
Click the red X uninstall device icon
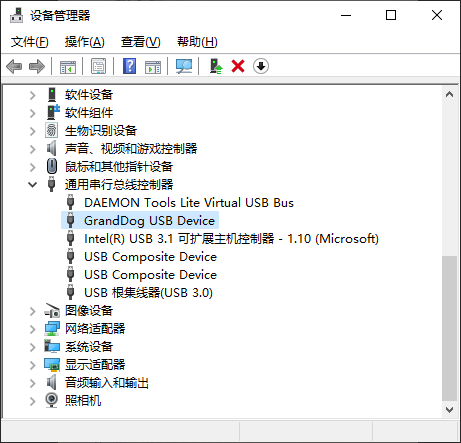pos(238,66)
